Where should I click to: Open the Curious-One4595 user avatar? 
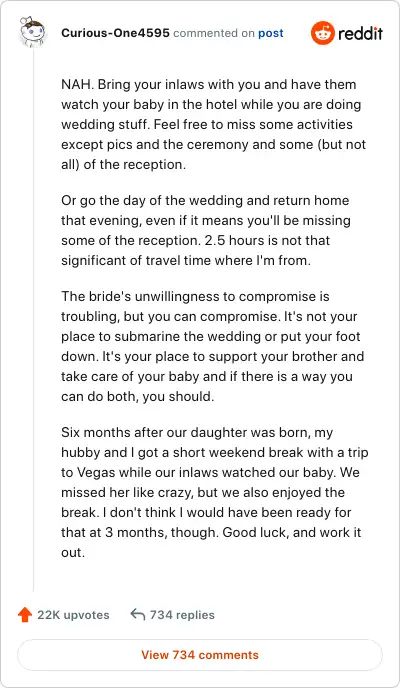point(33,32)
